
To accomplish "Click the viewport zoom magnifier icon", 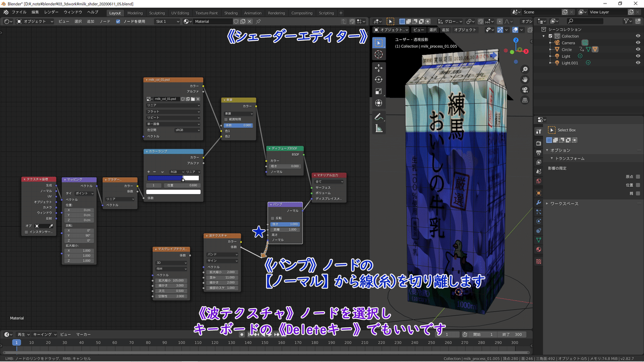I will (525, 69).
